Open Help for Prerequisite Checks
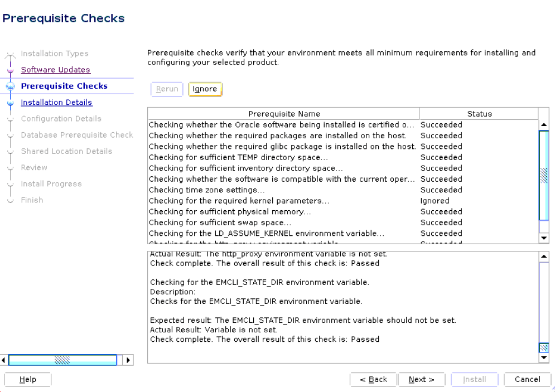555x392 pixels. pos(27,379)
